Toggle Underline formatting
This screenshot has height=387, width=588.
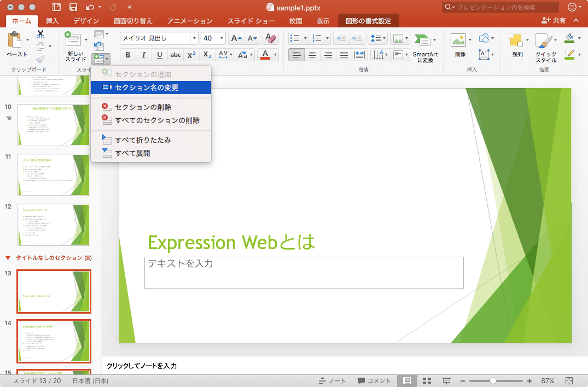(160, 55)
